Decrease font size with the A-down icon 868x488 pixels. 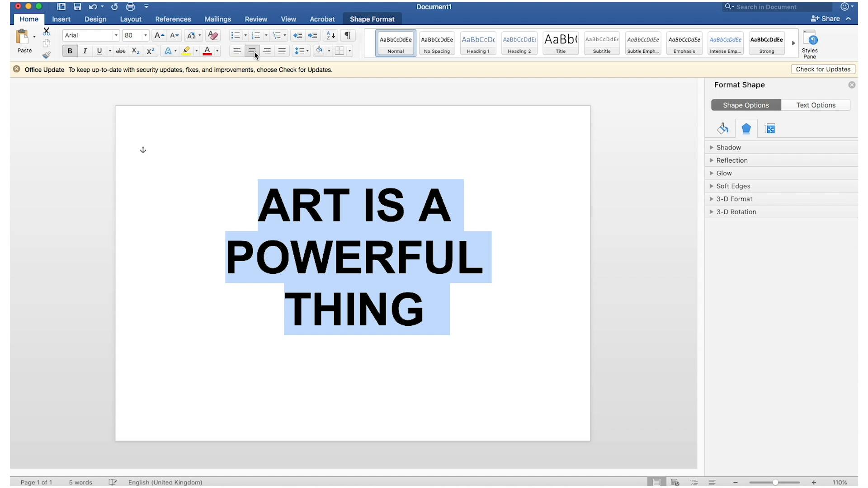click(x=174, y=35)
